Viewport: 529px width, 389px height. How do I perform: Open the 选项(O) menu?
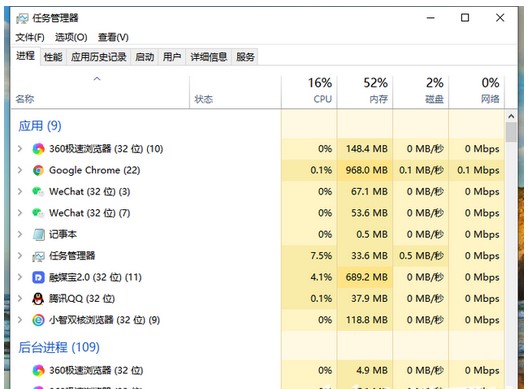click(71, 37)
